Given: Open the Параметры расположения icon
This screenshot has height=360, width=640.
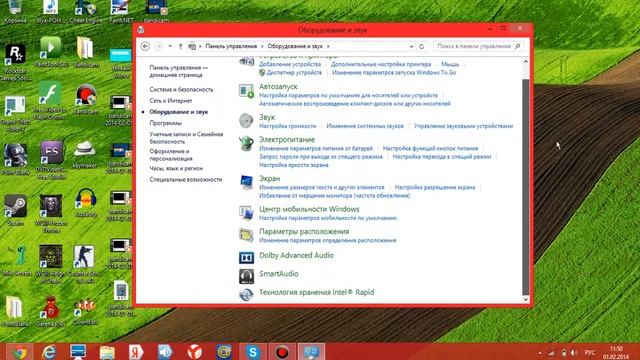Looking at the screenshot, I should pos(246,235).
